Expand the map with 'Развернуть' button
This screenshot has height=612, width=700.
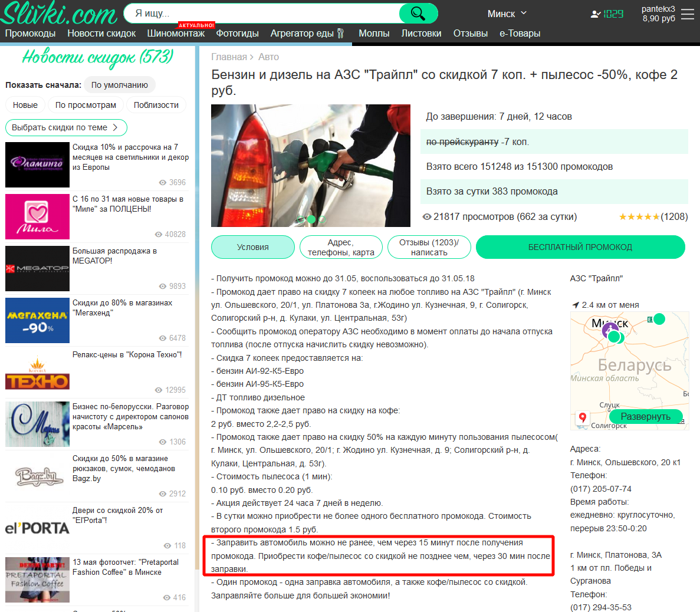645,416
